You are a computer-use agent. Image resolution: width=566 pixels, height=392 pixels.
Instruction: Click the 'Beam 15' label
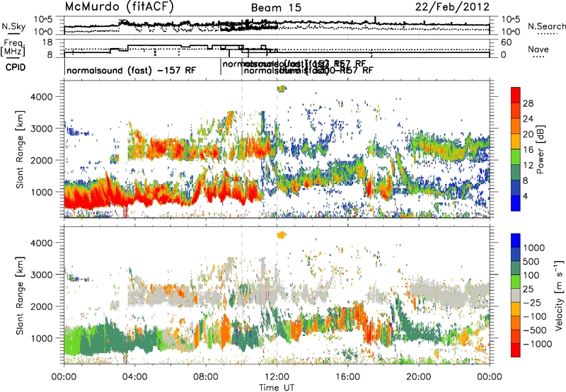click(276, 8)
